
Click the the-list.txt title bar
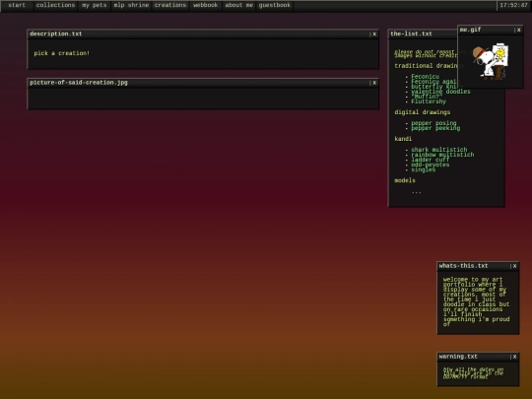(x=423, y=33)
